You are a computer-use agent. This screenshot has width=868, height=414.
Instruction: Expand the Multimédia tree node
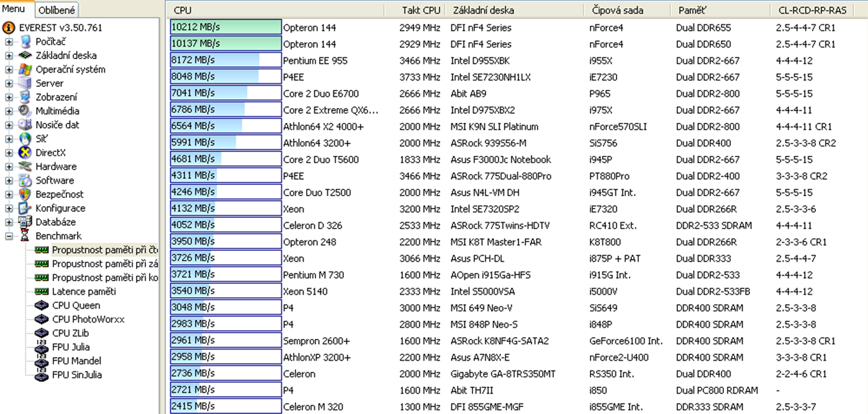[9, 111]
